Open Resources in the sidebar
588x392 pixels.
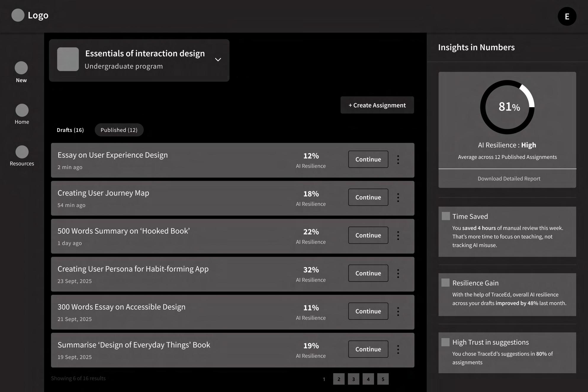pyautogui.click(x=22, y=152)
